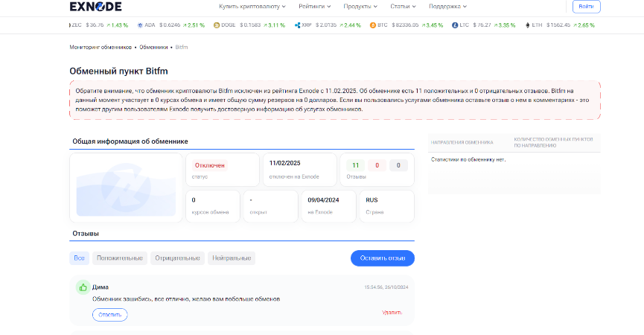Image resolution: width=644 pixels, height=335 pixels.
Task: Click the 0 курсов обмена value
Action: (x=194, y=200)
